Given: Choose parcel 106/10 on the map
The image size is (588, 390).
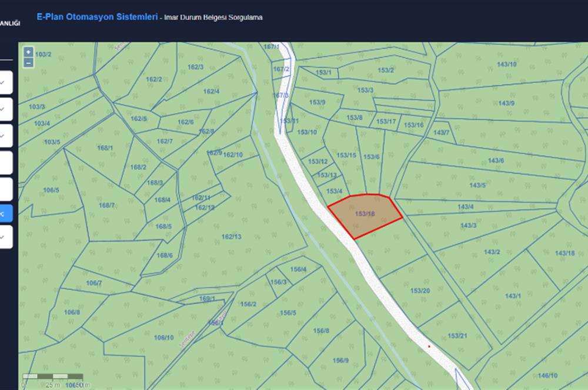Looking at the screenshot, I should (x=163, y=338).
